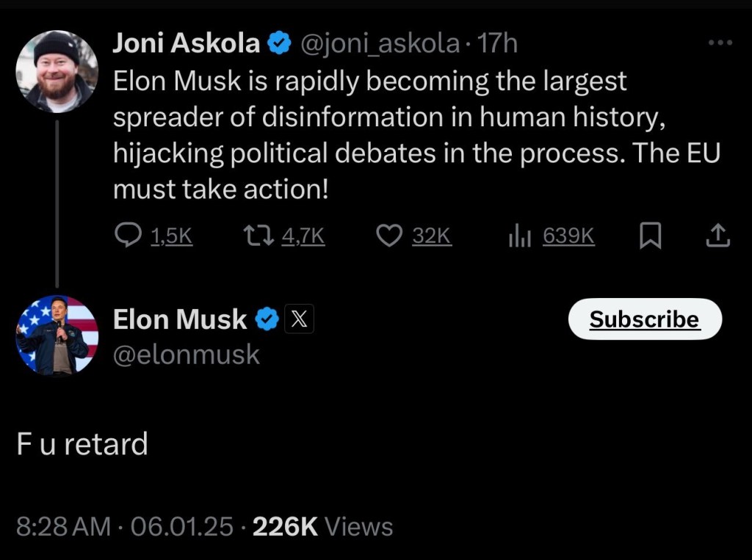Click Joni Askola's blue verified badge
This screenshot has width=752, height=560.
tap(279, 44)
